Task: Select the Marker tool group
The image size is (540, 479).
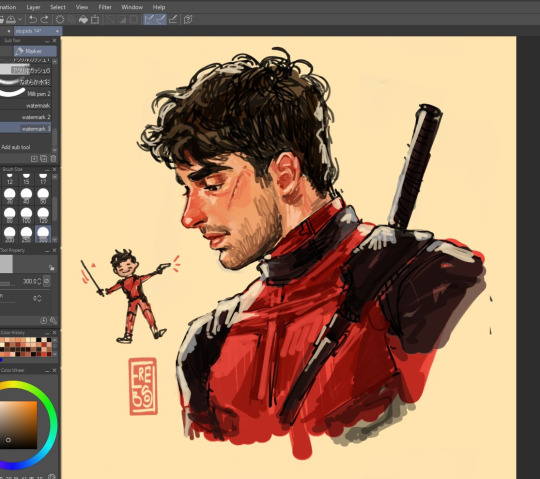Action: (35, 51)
